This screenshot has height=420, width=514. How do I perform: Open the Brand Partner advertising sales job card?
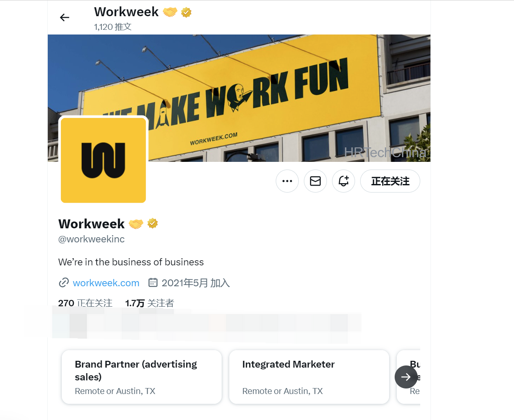(141, 377)
